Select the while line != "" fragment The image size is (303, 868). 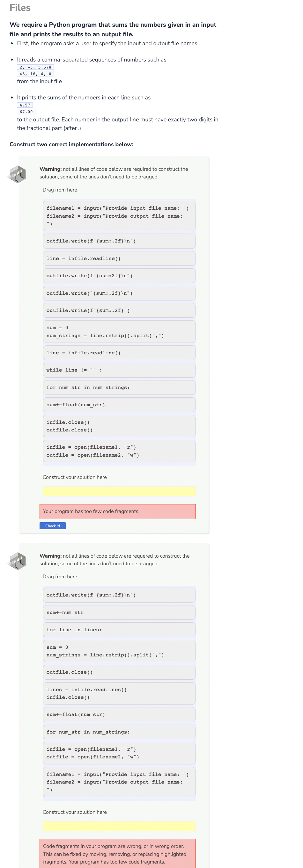pos(119,370)
